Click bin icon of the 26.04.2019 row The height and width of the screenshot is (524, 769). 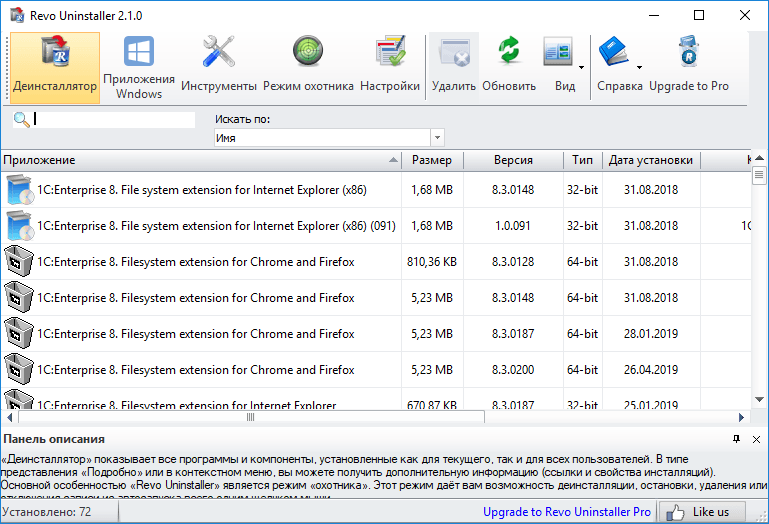click(x=19, y=369)
